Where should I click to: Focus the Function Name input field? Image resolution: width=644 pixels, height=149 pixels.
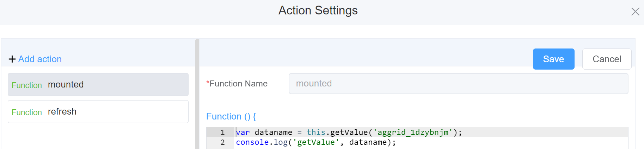tap(458, 84)
